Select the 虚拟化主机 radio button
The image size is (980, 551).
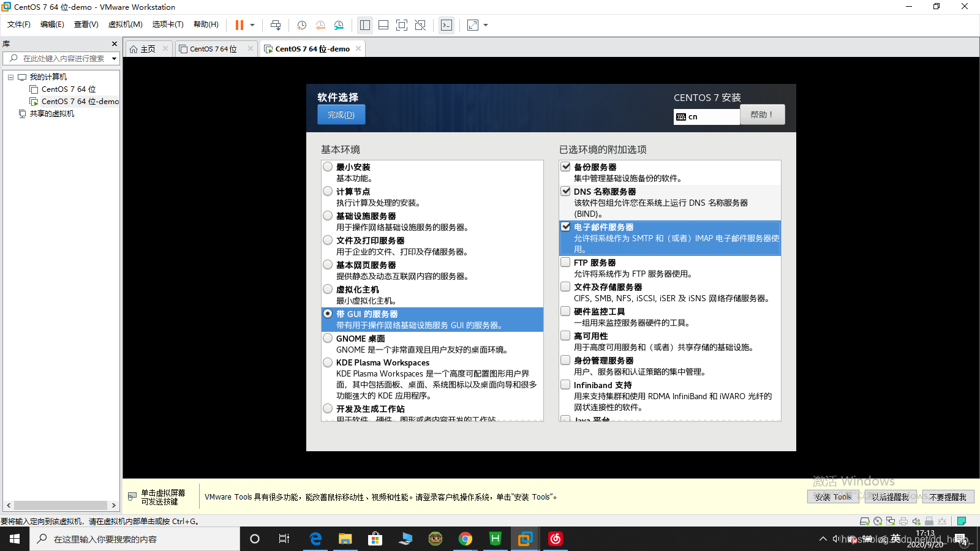328,289
